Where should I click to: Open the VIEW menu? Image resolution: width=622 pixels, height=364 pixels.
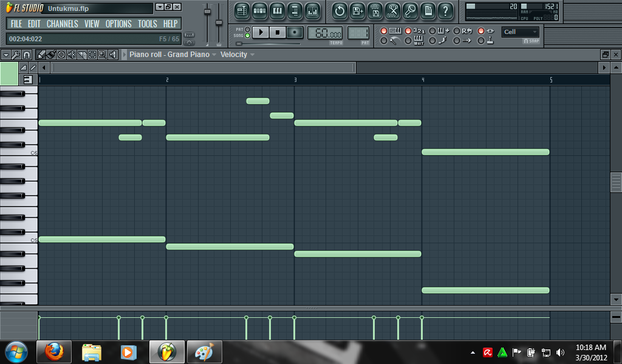point(92,24)
